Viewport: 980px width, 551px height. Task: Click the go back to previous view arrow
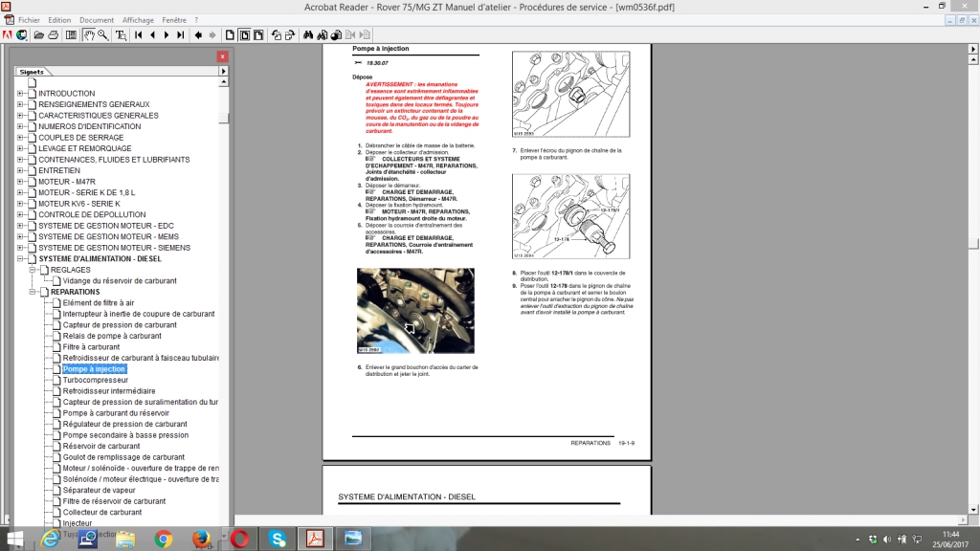coord(198,35)
